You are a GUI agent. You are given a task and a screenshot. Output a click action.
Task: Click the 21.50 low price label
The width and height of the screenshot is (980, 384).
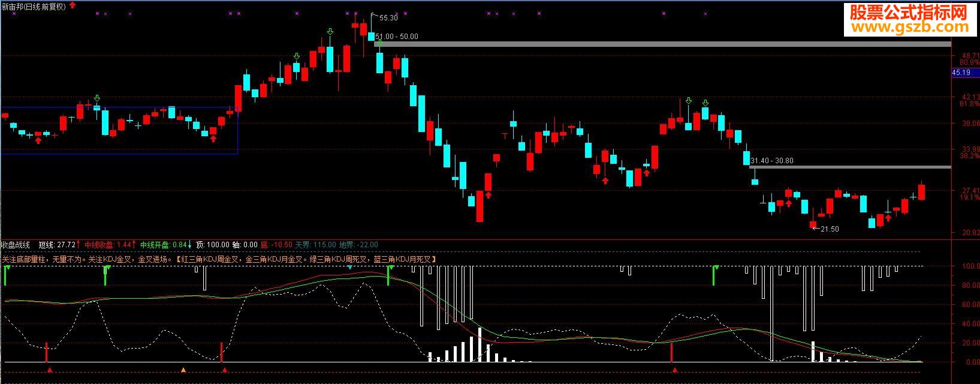pyautogui.click(x=830, y=229)
